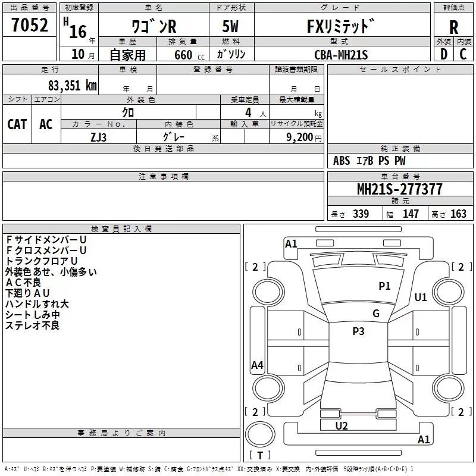Click displacement value 660 cc
476x476 pixels.
[x=189, y=55]
